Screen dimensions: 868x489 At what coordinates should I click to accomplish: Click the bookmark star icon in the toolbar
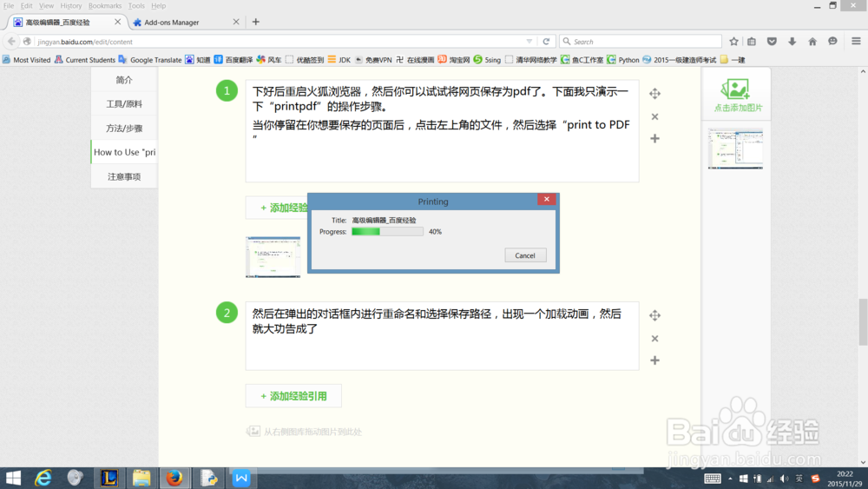[733, 42]
